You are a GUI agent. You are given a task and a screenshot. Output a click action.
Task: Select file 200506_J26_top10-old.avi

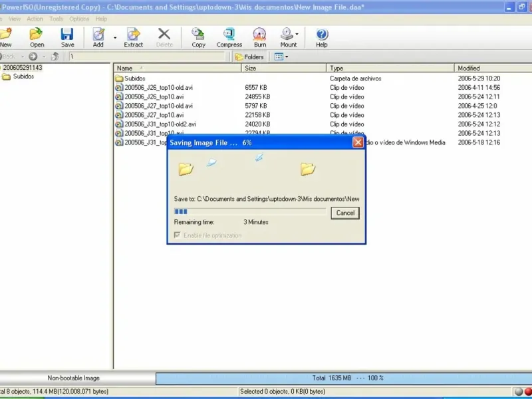click(x=158, y=88)
